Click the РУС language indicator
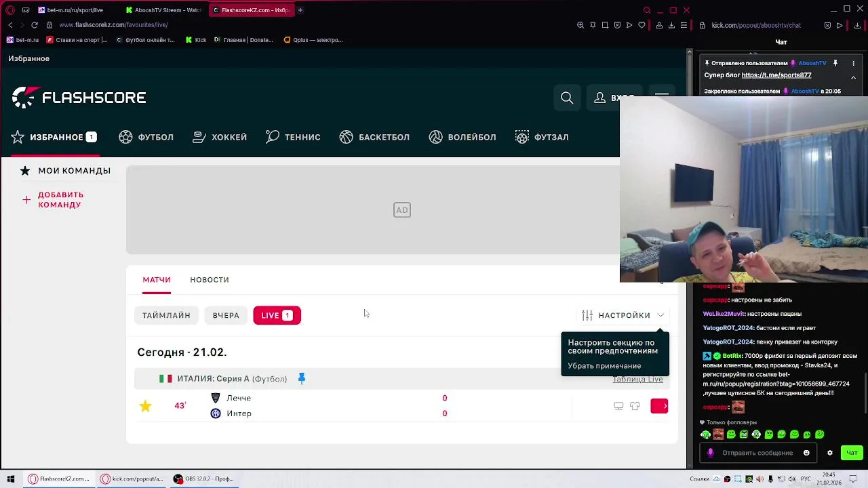This screenshot has height=488, width=868. click(806, 479)
